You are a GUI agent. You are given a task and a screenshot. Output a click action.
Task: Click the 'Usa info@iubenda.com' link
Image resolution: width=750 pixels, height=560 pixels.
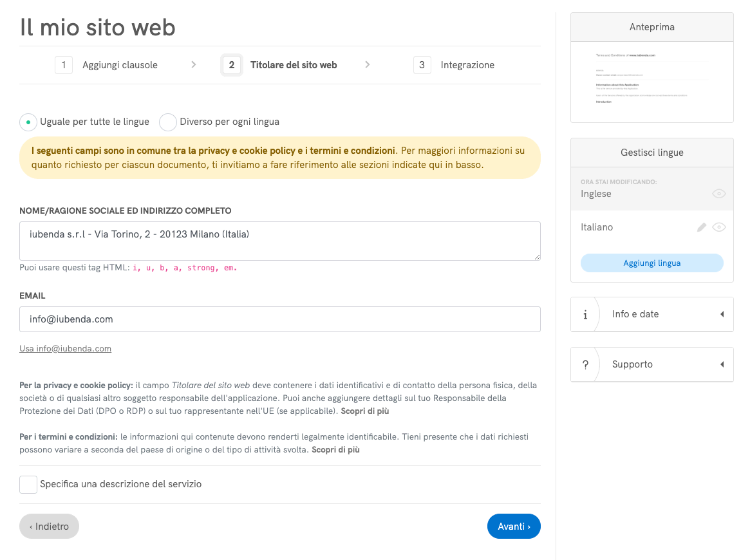click(65, 348)
